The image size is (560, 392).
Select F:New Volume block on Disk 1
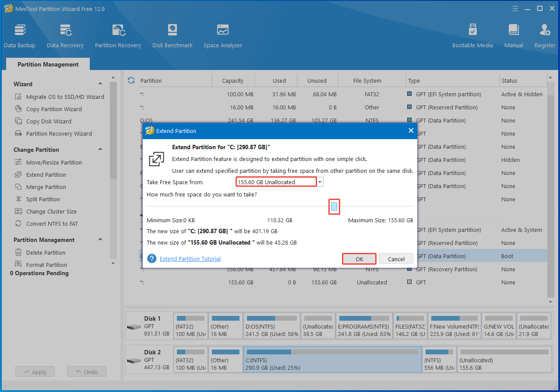454,326
